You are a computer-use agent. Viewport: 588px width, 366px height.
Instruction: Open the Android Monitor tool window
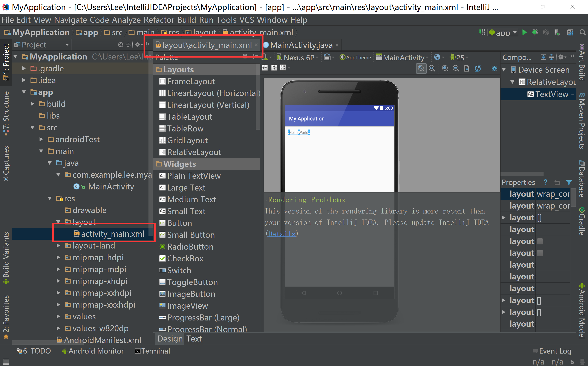pyautogui.click(x=93, y=351)
